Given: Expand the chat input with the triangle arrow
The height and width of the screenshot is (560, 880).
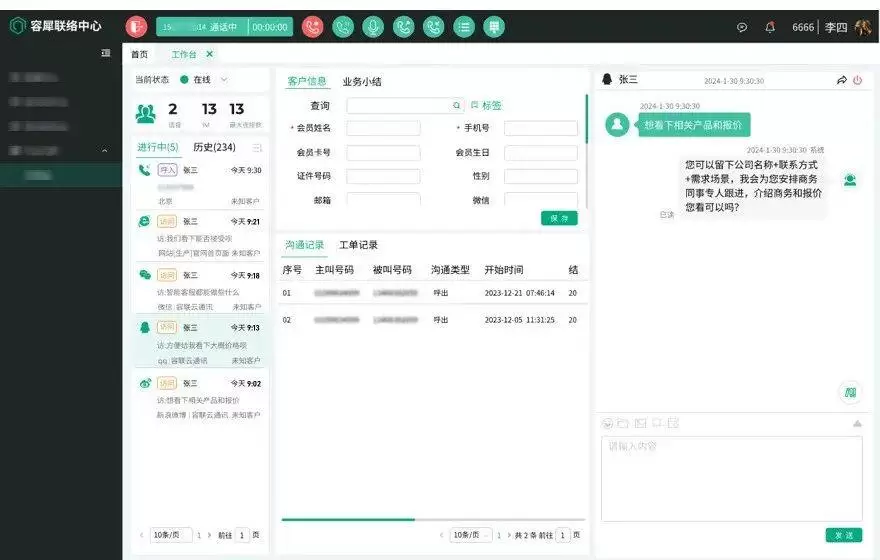Looking at the screenshot, I should tap(856, 423).
